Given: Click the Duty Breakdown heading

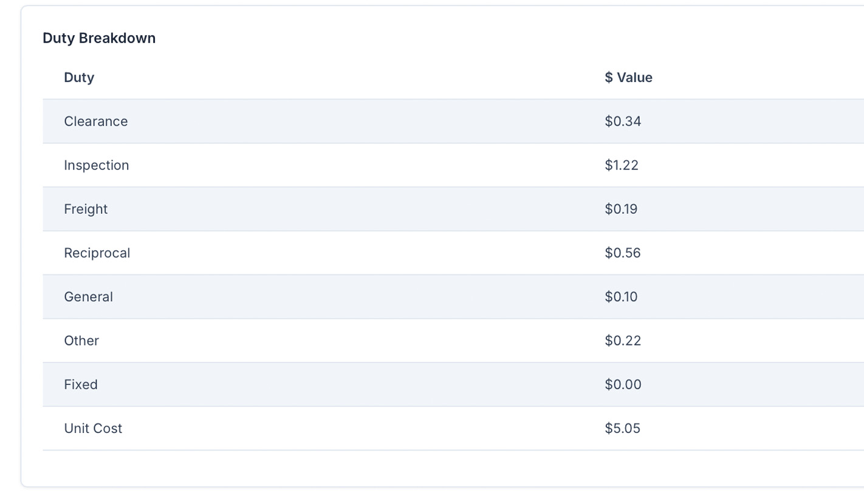Looking at the screenshot, I should 99,38.
